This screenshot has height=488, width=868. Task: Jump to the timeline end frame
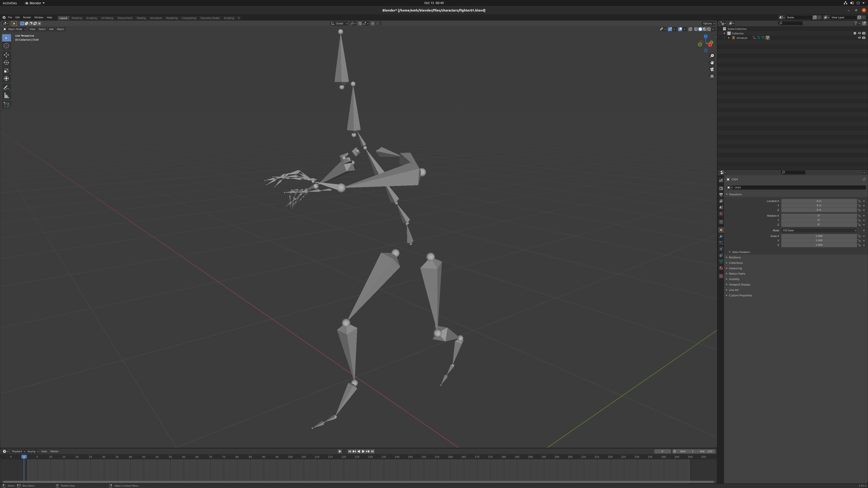click(372, 452)
